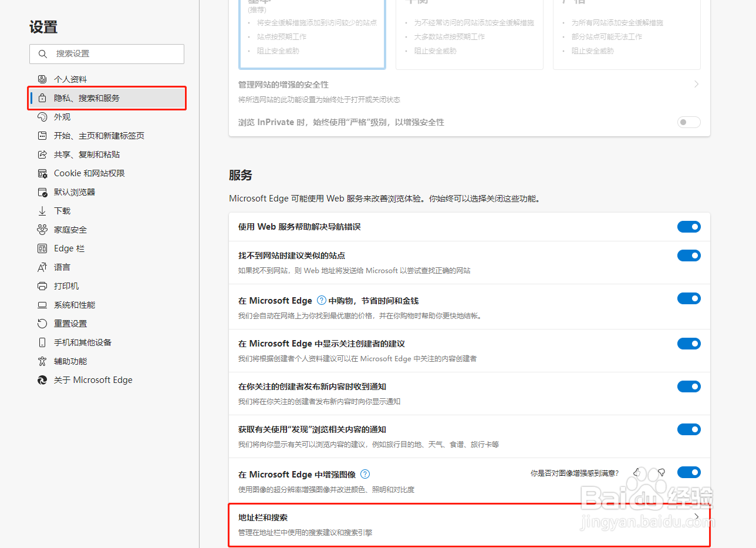
Task: Open 手机和其他设备 settings
Action: [x=107, y=342]
